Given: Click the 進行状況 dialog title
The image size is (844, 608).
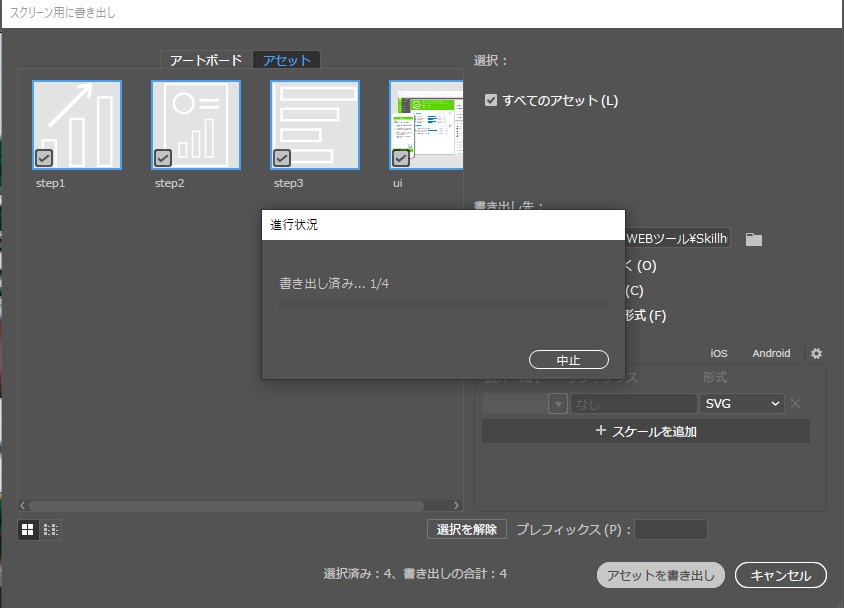Looking at the screenshot, I should point(294,224).
